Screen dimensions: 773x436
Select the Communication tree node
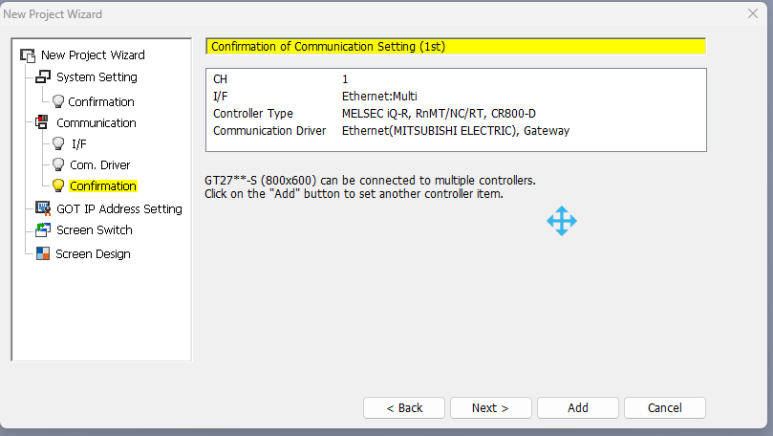coord(96,123)
